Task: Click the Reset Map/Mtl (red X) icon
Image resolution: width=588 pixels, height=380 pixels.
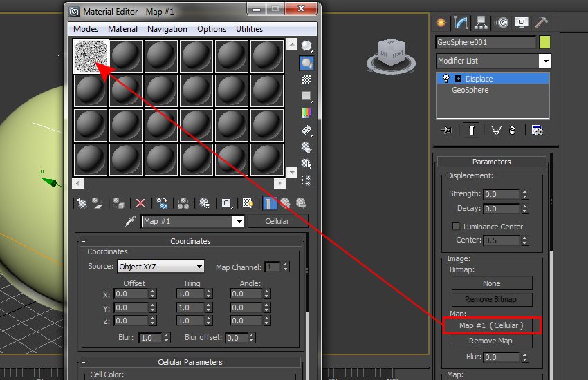Action: click(x=140, y=203)
